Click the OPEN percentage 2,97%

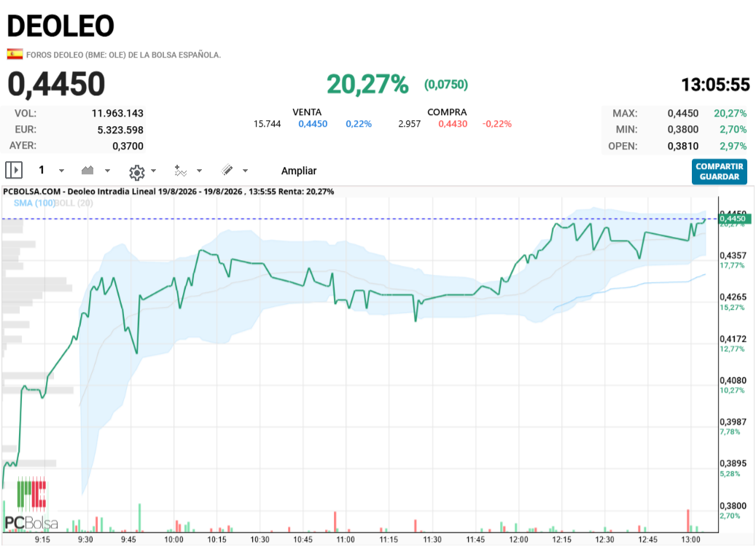pyautogui.click(x=733, y=146)
